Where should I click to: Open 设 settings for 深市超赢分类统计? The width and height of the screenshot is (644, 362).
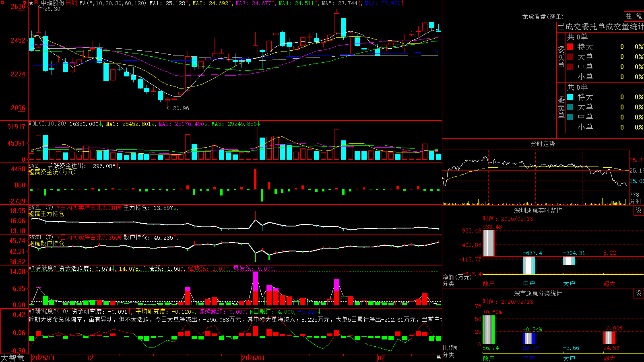pyautogui.click(x=639, y=293)
